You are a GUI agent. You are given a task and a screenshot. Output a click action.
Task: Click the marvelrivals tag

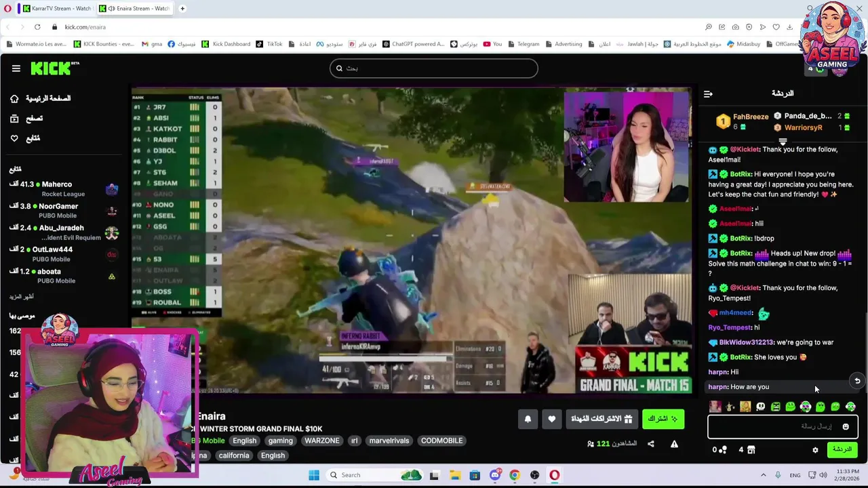[x=389, y=441]
